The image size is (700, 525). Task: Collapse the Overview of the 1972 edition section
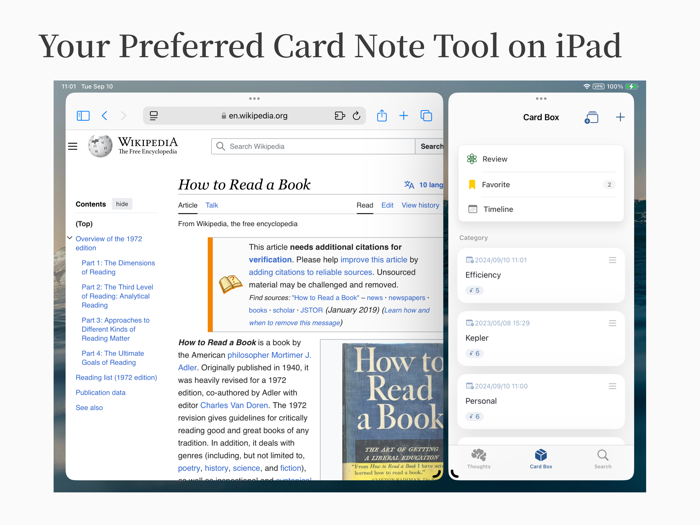point(70,238)
